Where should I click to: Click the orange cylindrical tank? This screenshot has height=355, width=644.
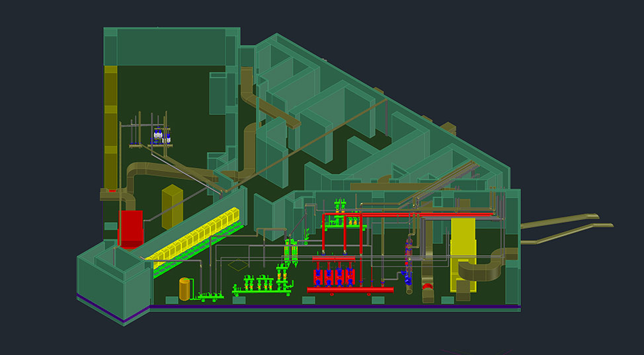(184, 289)
